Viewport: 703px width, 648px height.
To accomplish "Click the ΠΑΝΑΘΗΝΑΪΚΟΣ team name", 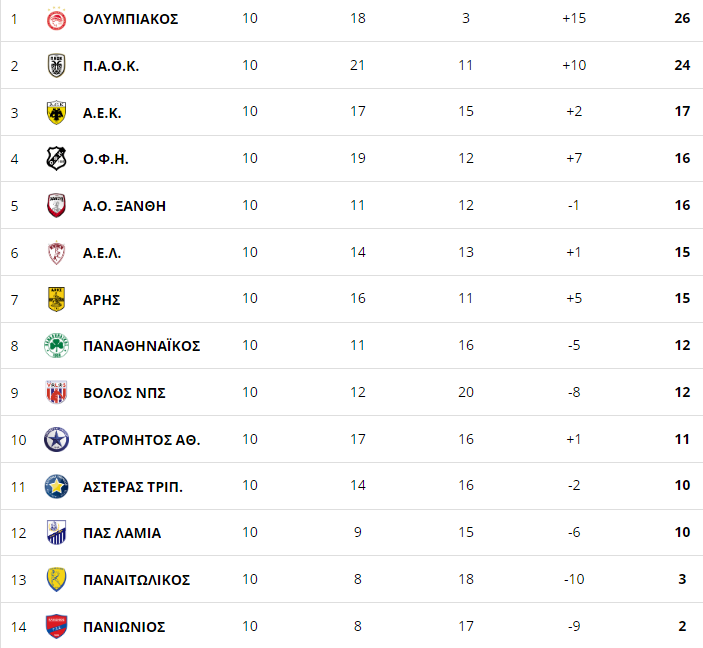I will pos(142,346).
